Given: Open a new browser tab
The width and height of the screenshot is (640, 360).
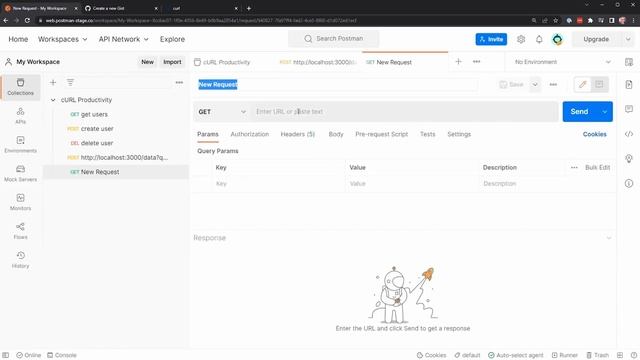Looking at the screenshot, I should point(249,8).
